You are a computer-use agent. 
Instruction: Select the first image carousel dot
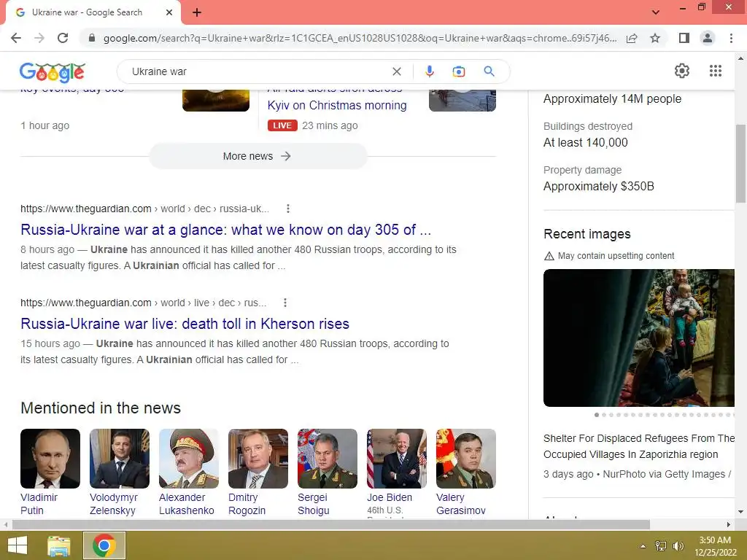click(597, 415)
